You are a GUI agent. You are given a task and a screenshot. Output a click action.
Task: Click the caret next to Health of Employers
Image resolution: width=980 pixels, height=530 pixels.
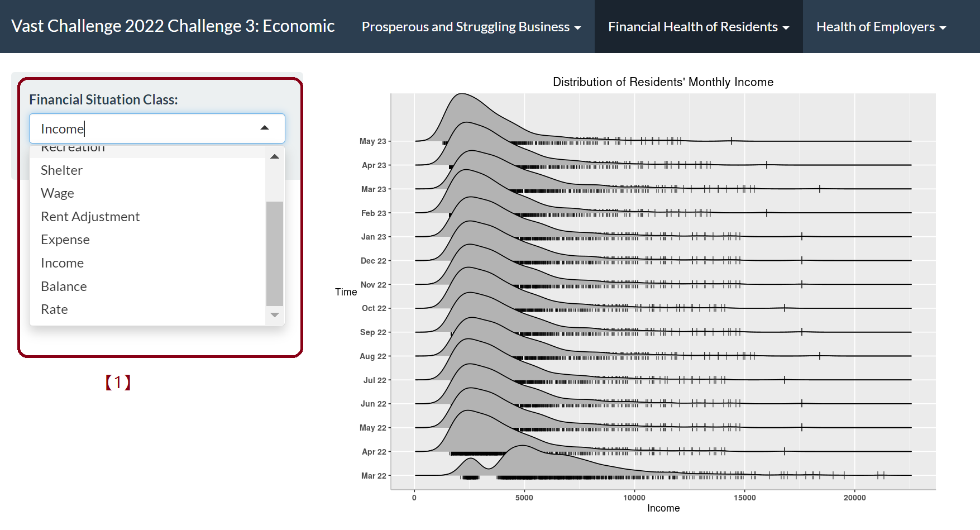click(x=943, y=28)
